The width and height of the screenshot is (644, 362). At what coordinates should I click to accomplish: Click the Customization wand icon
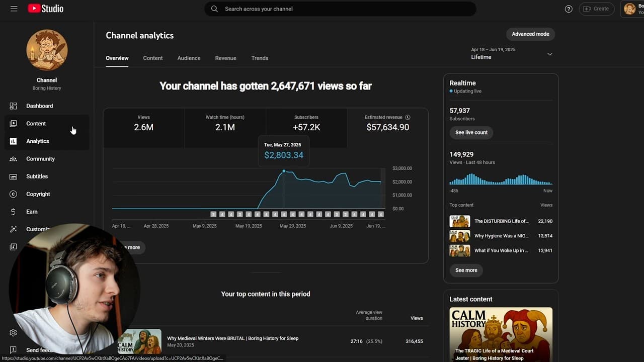pos(14,229)
